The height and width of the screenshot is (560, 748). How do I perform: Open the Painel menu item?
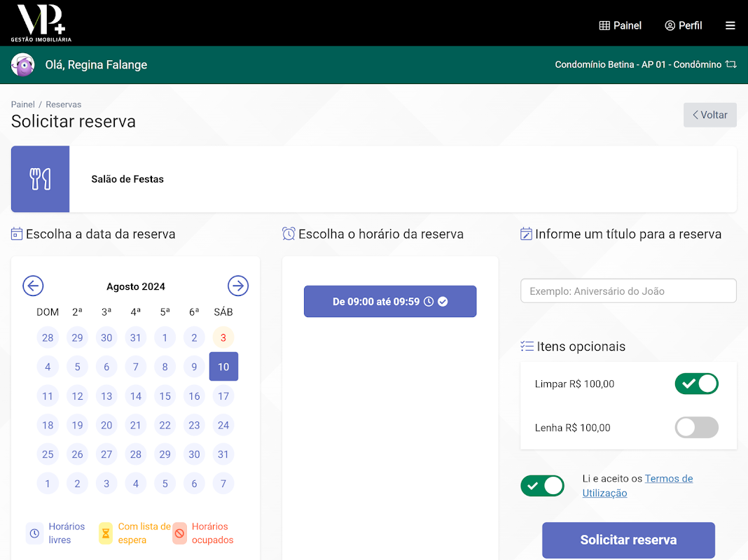point(620,26)
